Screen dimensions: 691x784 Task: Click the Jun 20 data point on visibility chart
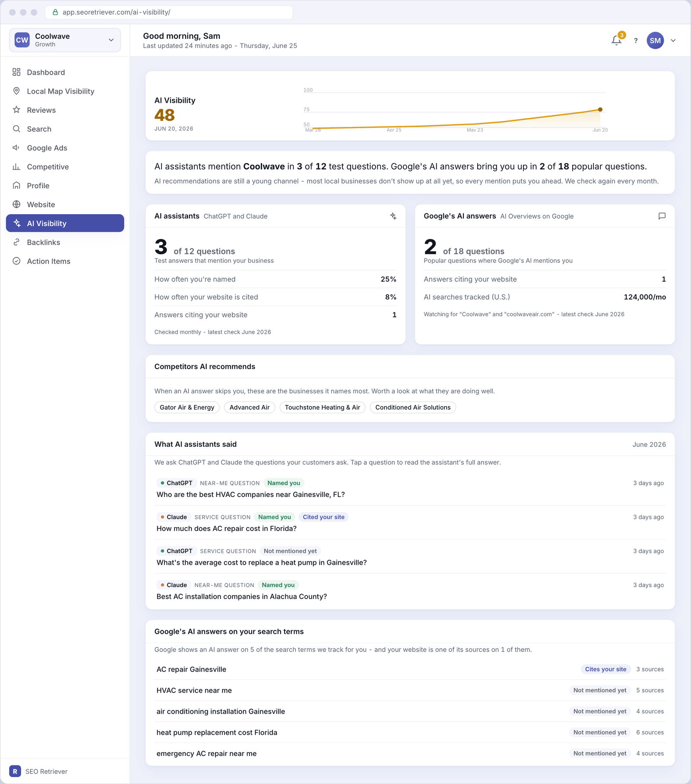coord(600,110)
